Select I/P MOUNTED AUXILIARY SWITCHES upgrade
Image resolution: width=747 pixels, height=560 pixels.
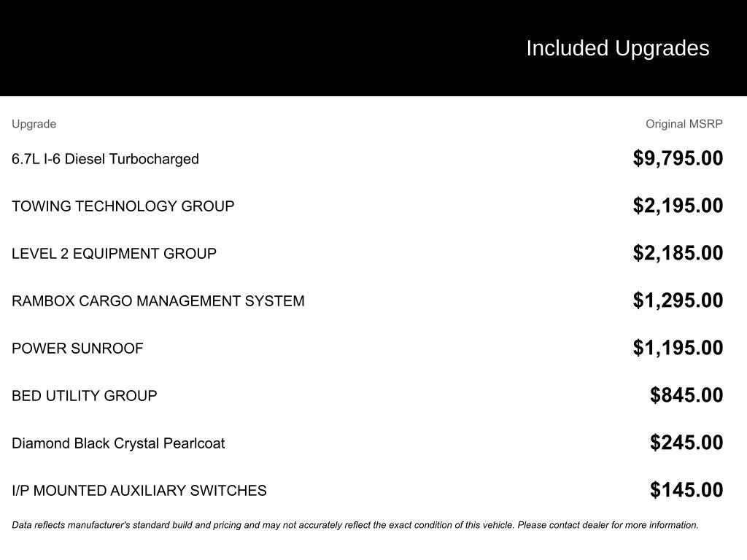pos(139,491)
